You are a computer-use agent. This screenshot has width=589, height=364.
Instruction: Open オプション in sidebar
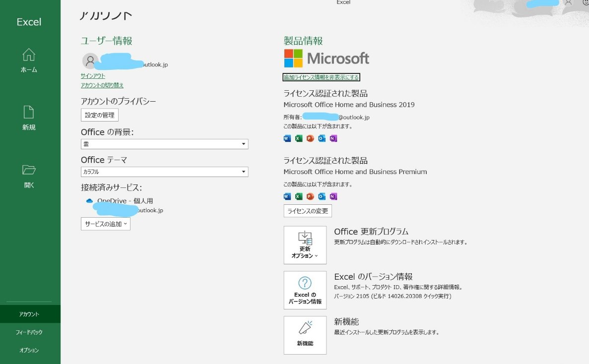click(29, 350)
